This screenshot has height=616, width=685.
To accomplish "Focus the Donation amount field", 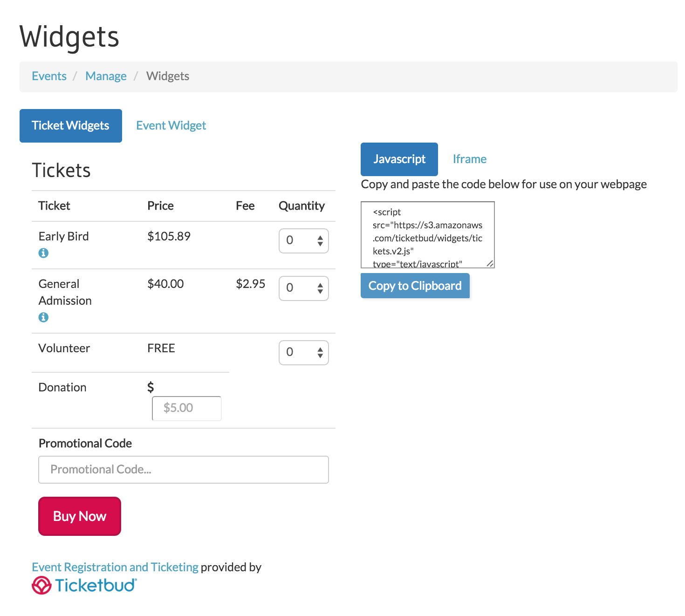I will [x=187, y=408].
